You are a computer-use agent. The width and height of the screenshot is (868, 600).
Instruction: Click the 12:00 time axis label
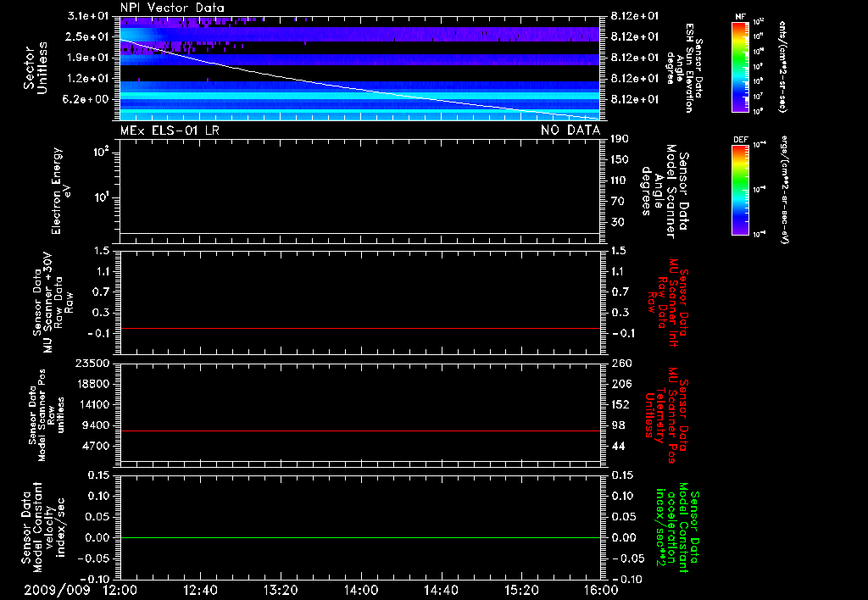pyautogui.click(x=120, y=590)
